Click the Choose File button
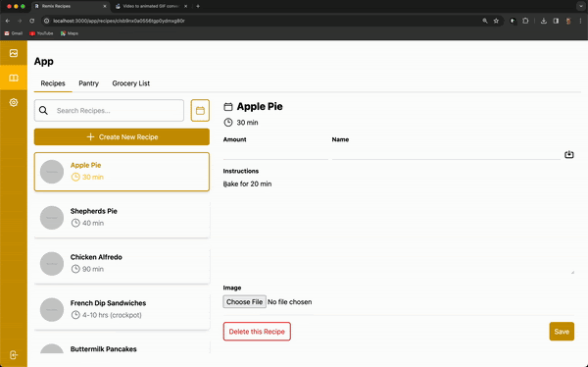588x367 pixels. point(244,301)
